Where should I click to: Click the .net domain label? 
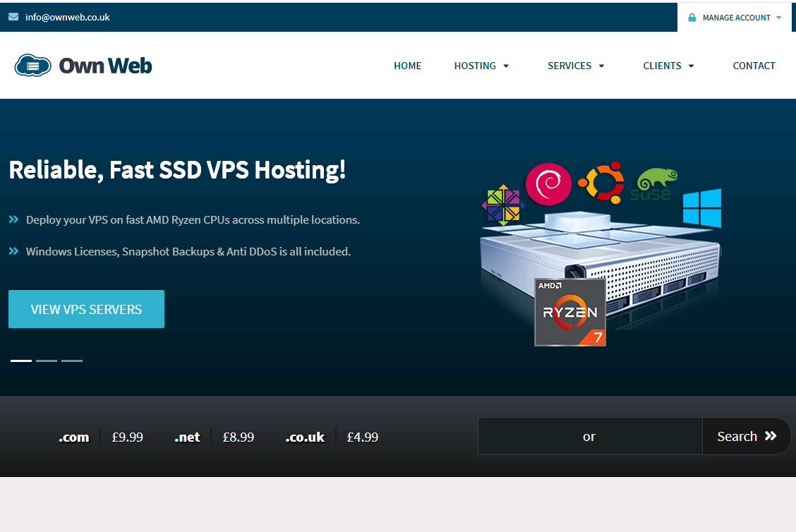(187, 437)
